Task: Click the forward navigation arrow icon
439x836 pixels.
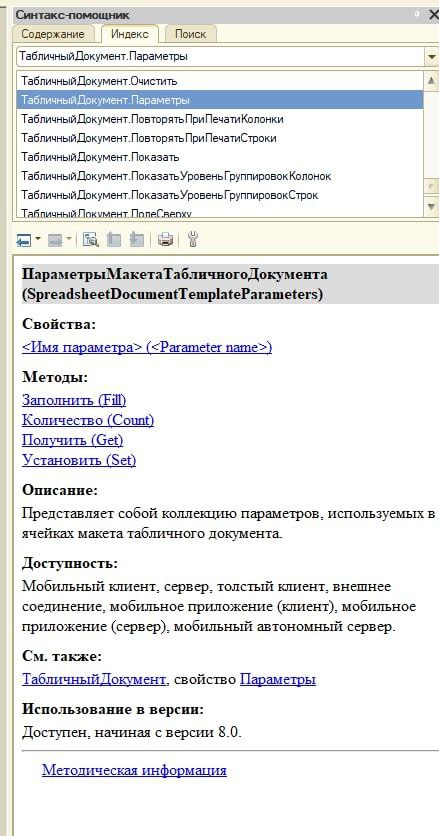Action: pyautogui.click(x=55, y=240)
